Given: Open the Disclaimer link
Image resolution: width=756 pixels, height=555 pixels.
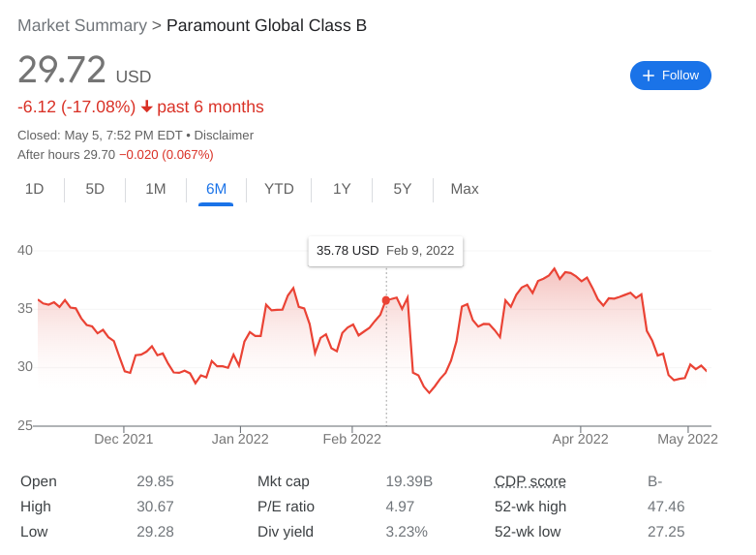Looking at the screenshot, I should point(224,136).
